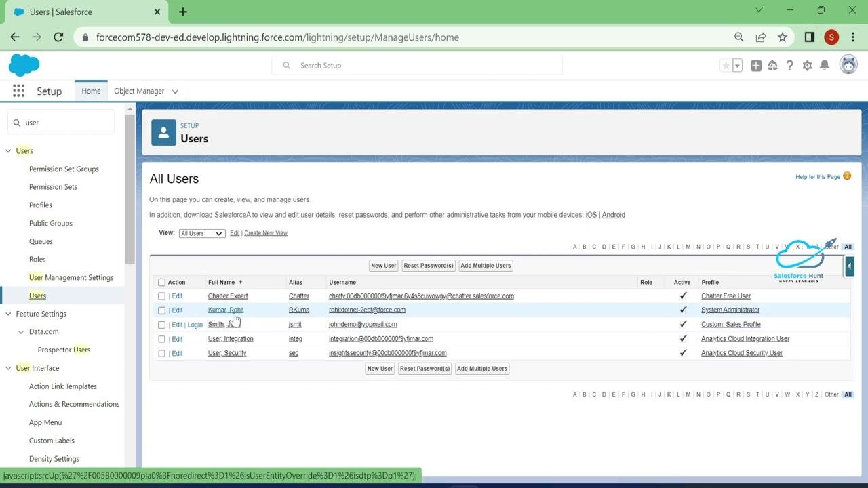Select all users header checkbox
Viewport: 868px width, 488px height.
161,283
